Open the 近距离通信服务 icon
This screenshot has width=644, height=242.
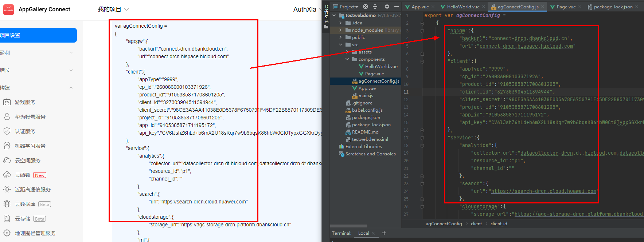[x=7, y=190]
